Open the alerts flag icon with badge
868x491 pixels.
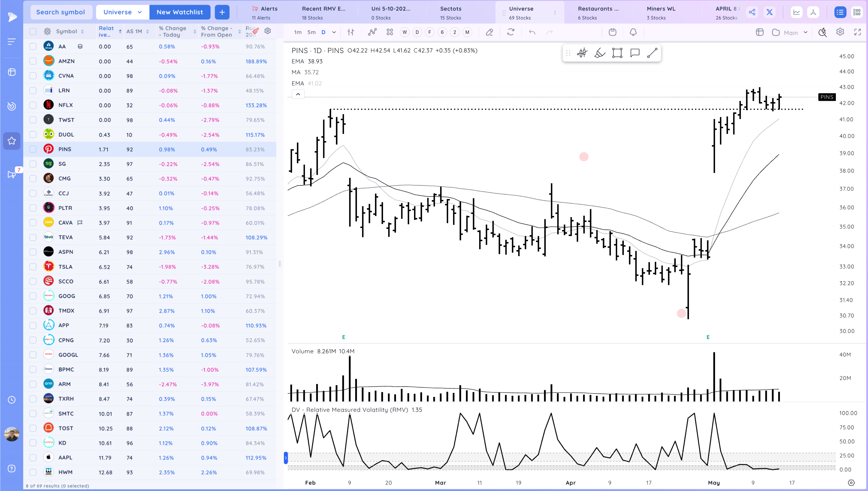[12, 174]
